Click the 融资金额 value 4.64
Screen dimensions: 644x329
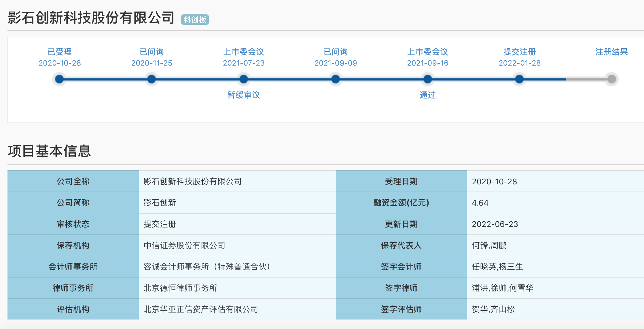[480, 203]
